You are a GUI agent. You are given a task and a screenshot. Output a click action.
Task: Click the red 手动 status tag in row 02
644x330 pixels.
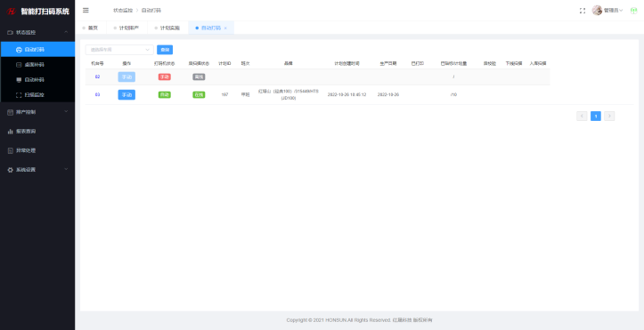click(x=164, y=76)
